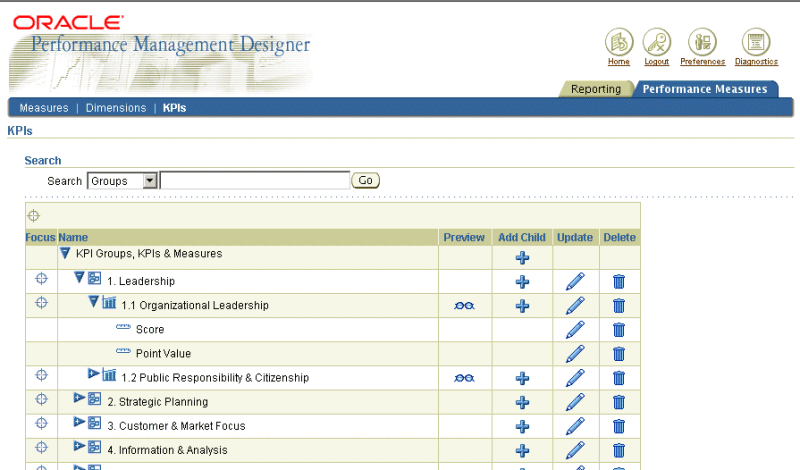Open the Measures subtab

44,108
